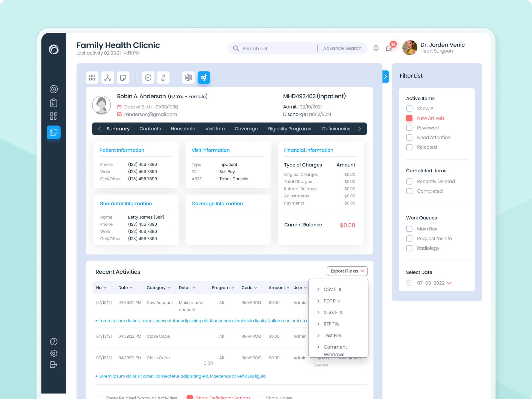
Task: Select the grid view icon in the toolbar
Action: (92, 77)
